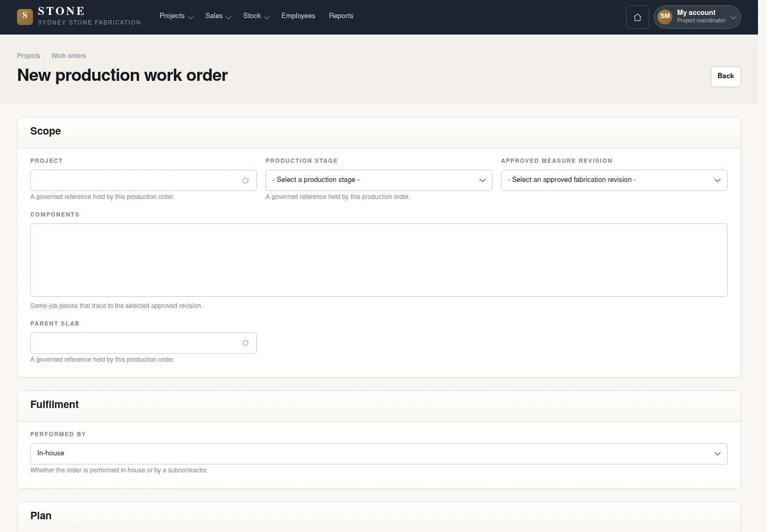The height and width of the screenshot is (532, 766).
Task: Click the Project field lookup circle icon
Action: click(x=245, y=180)
